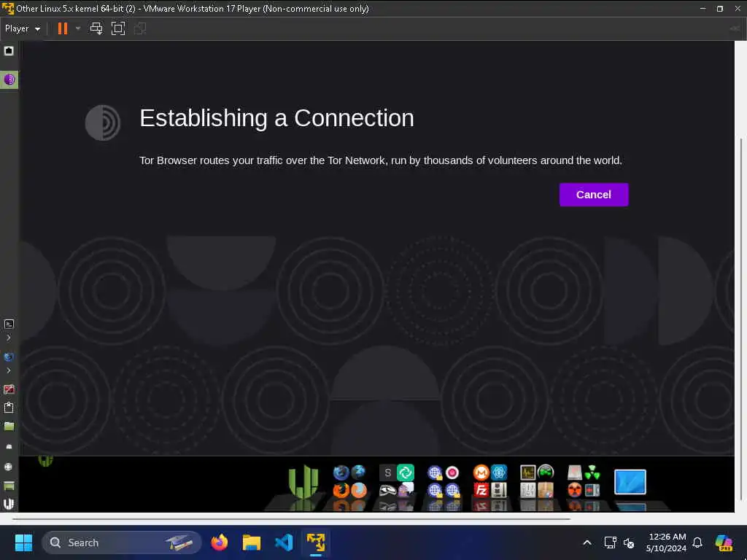Click the round white icon in left panel
This screenshot has width=747, height=560.
point(9,467)
